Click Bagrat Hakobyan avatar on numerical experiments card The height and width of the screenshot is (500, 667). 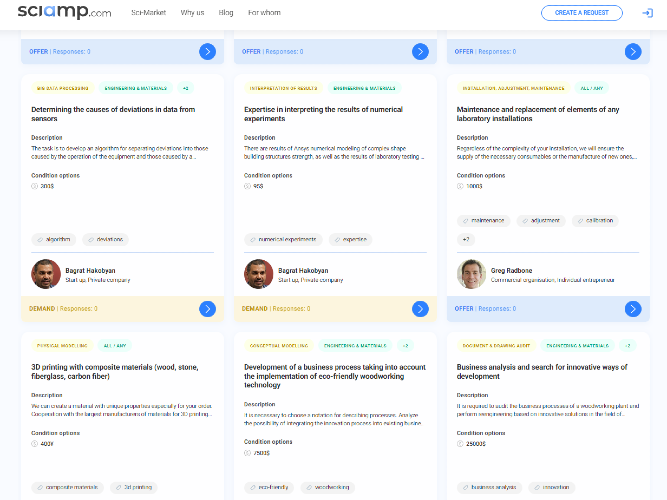pyautogui.click(x=259, y=274)
